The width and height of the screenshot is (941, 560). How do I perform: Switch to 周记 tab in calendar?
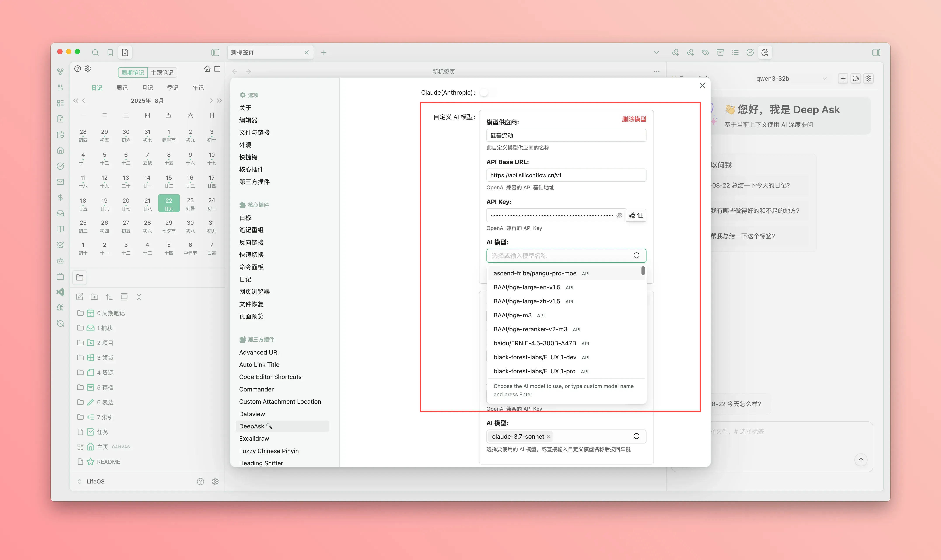click(122, 88)
